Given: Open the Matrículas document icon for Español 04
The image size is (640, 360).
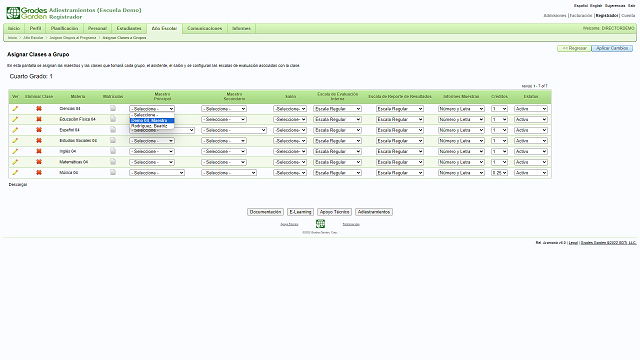Looking at the screenshot, I should coord(113,129).
